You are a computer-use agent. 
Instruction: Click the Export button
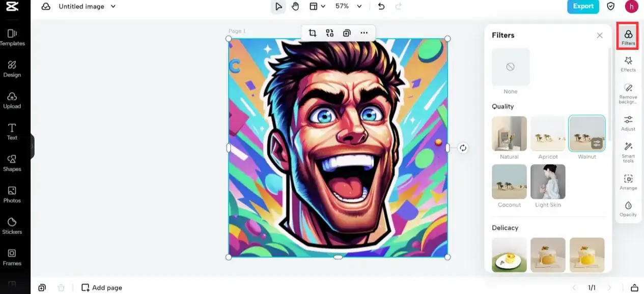coord(583,7)
